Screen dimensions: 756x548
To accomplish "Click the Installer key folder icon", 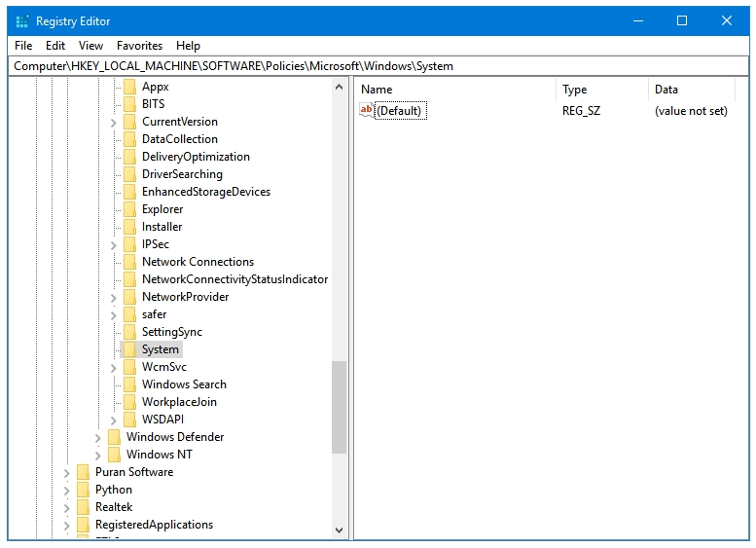I will (129, 227).
